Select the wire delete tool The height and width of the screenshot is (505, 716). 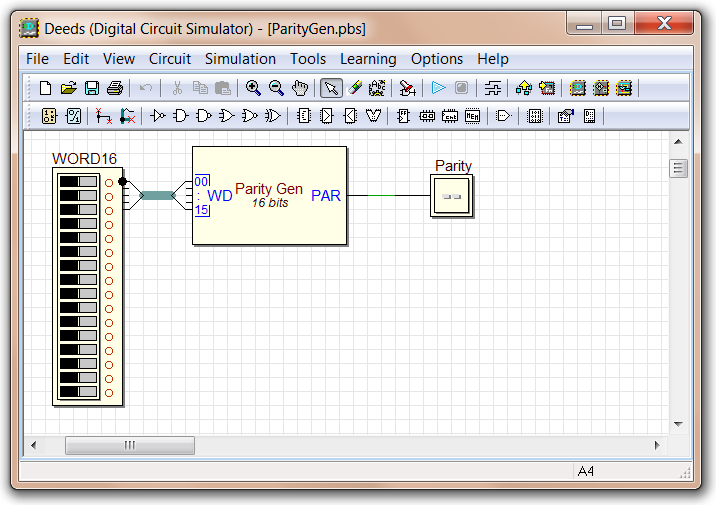click(104, 116)
